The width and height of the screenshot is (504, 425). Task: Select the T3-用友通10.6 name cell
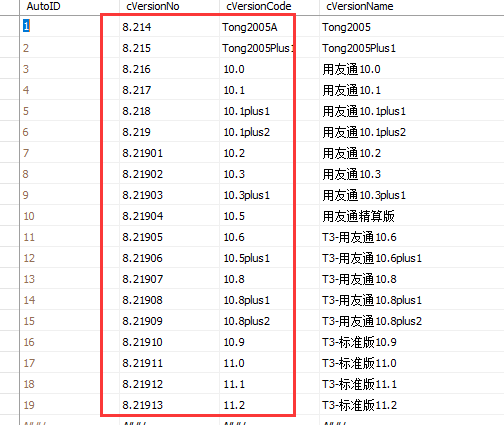point(412,237)
